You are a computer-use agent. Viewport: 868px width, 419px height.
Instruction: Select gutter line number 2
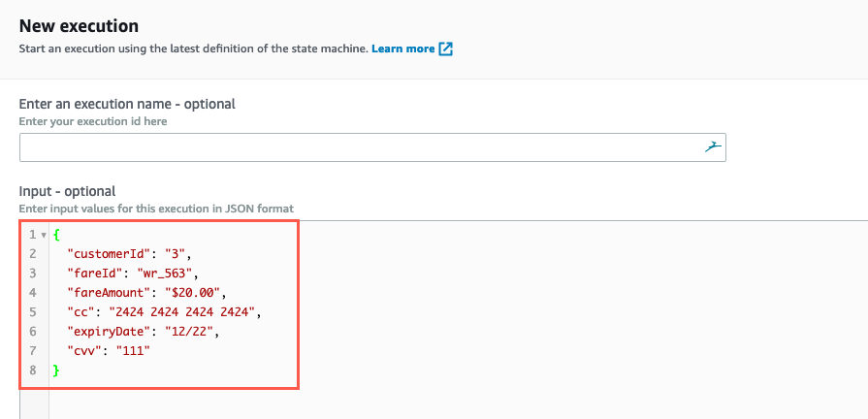[33, 254]
